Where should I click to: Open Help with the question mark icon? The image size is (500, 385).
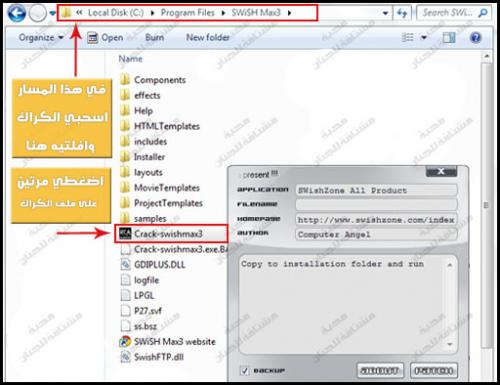476,37
